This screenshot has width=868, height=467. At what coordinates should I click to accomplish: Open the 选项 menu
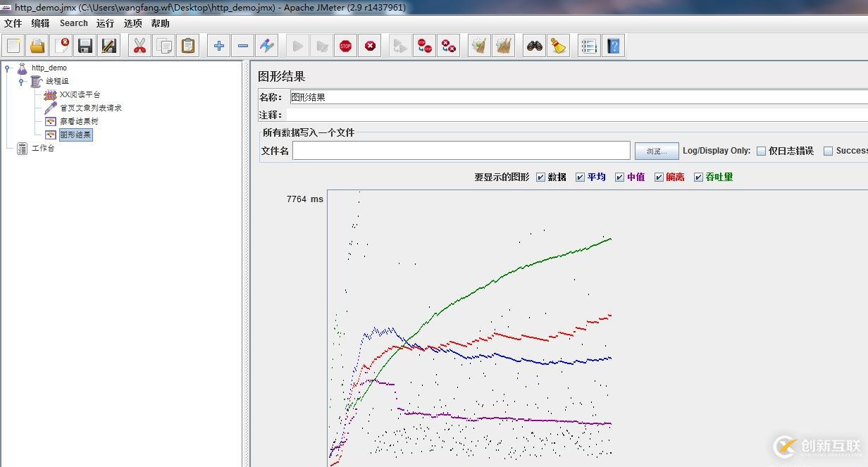(132, 23)
